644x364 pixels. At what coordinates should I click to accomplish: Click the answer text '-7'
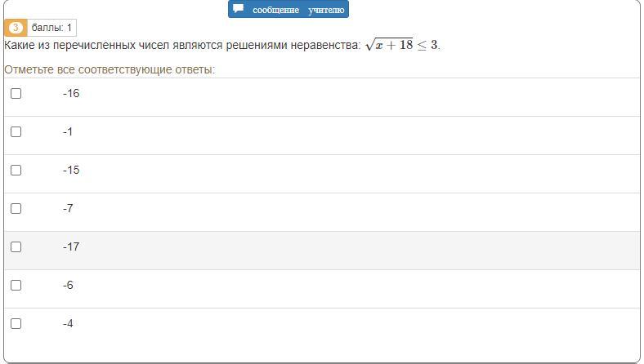(x=68, y=208)
